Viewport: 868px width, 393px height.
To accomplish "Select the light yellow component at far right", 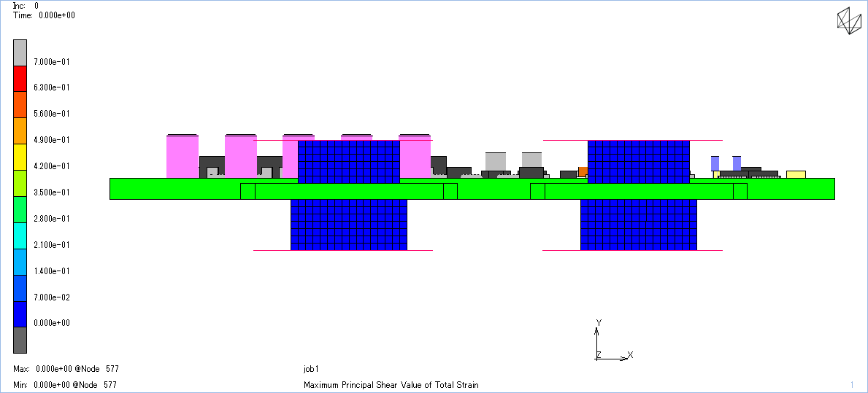I will 796,174.
